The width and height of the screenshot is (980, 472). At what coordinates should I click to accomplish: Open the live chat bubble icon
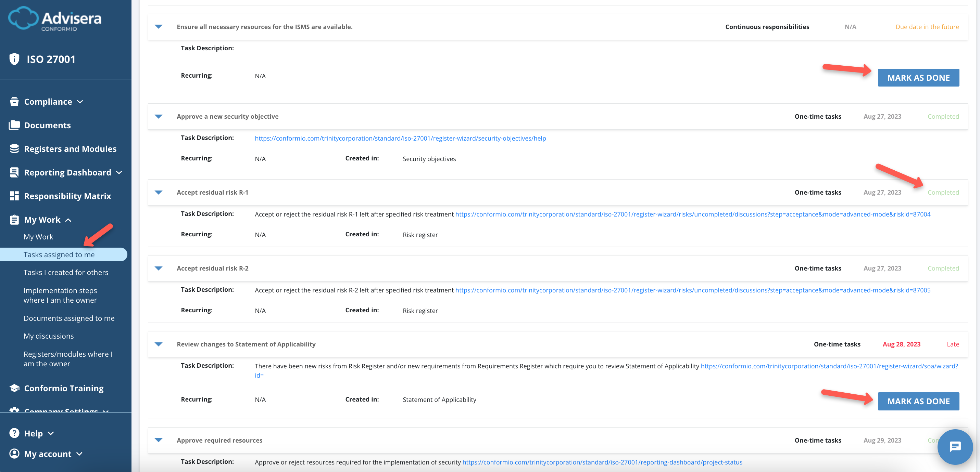click(x=955, y=447)
